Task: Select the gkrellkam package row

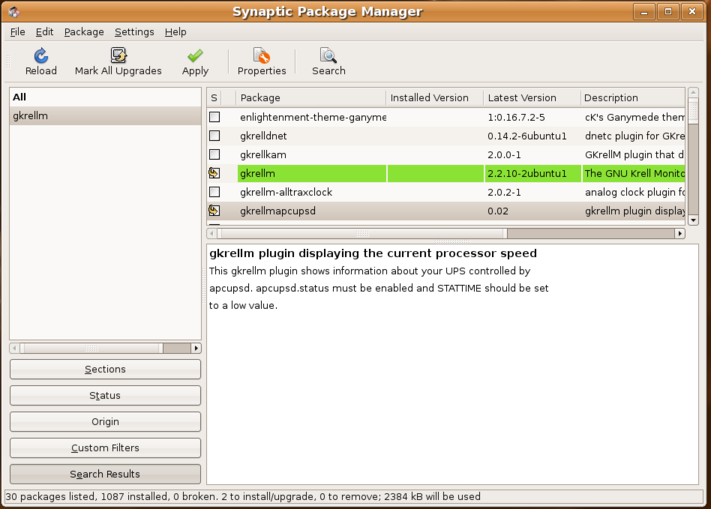Action: click(446, 155)
